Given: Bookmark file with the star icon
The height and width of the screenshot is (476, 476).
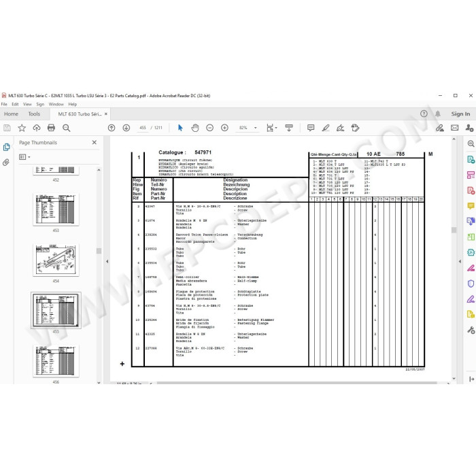Looking at the screenshot, I should [x=22, y=128].
